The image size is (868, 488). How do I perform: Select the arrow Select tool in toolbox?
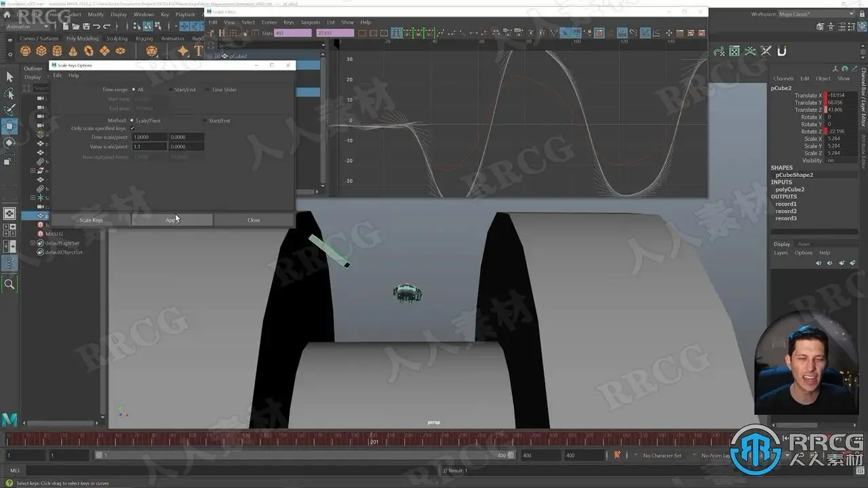click(x=9, y=77)
